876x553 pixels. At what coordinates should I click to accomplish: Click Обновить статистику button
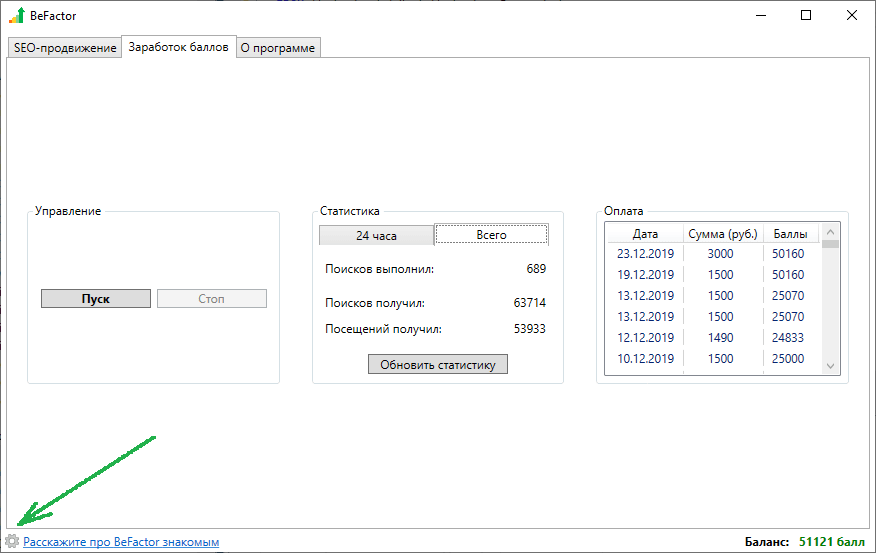(437, 365)
